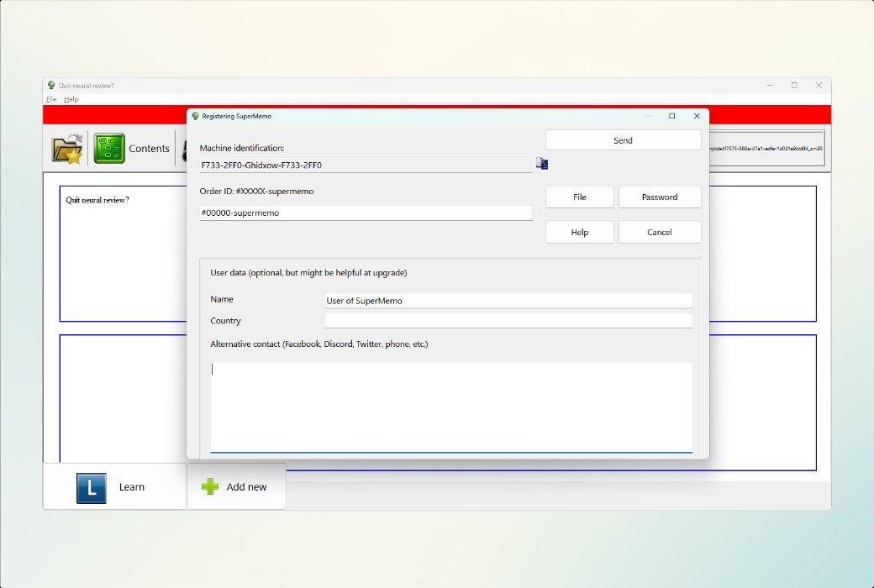The height and width of the screenshot is (588, 874).
Task: Select the Contents toolbar label
Action: 150,148
